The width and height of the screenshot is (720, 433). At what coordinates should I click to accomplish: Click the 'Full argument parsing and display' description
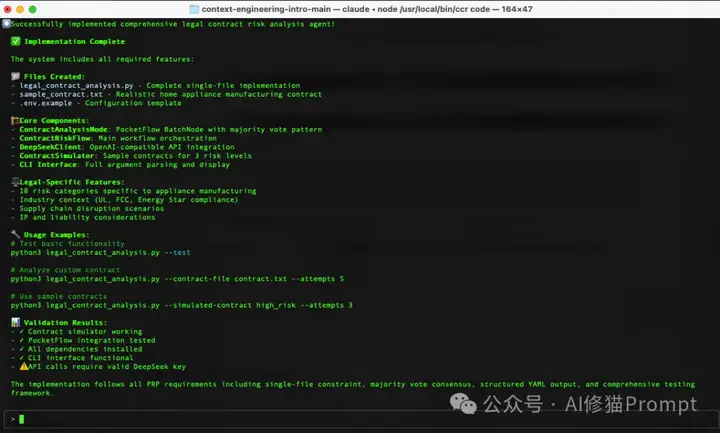(x=158, y=164)
